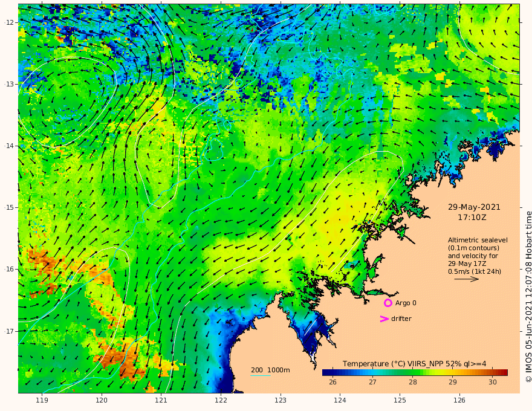
Task: Click the colorbar tick label 28
Action: pyautogui.click(x=412, y=382)
